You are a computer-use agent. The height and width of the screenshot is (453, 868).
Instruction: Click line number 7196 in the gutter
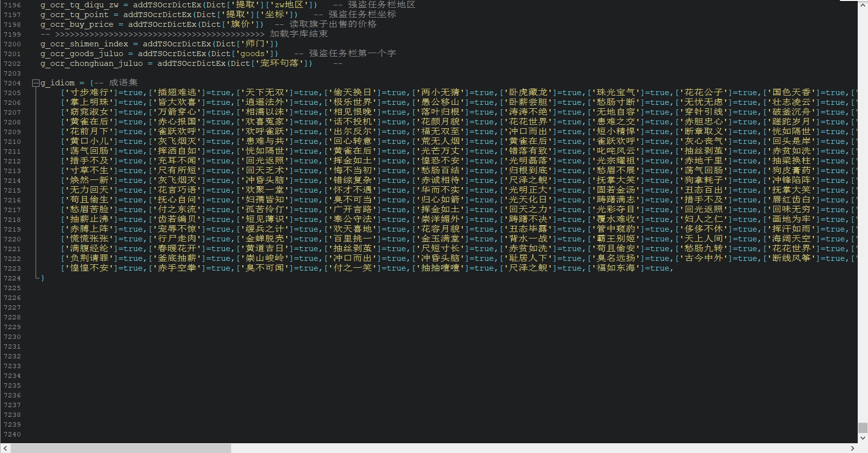tap(12, 5)
